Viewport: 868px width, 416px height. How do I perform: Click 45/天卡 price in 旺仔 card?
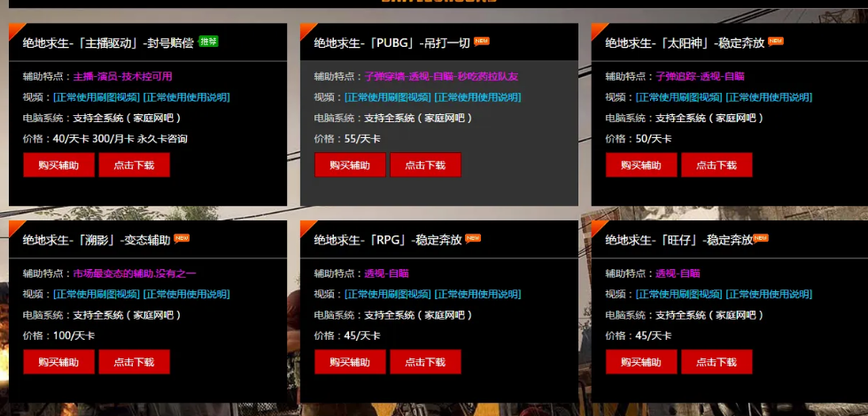click(654, 335)
